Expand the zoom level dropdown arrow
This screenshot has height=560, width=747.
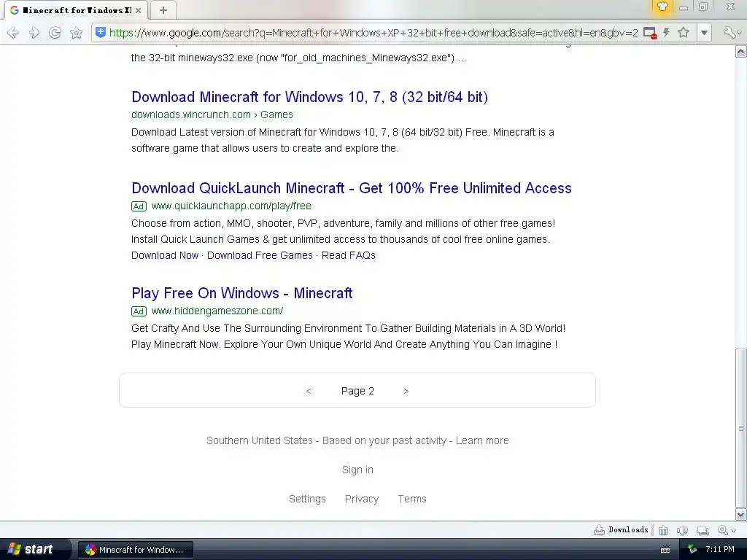coord(734,531)
